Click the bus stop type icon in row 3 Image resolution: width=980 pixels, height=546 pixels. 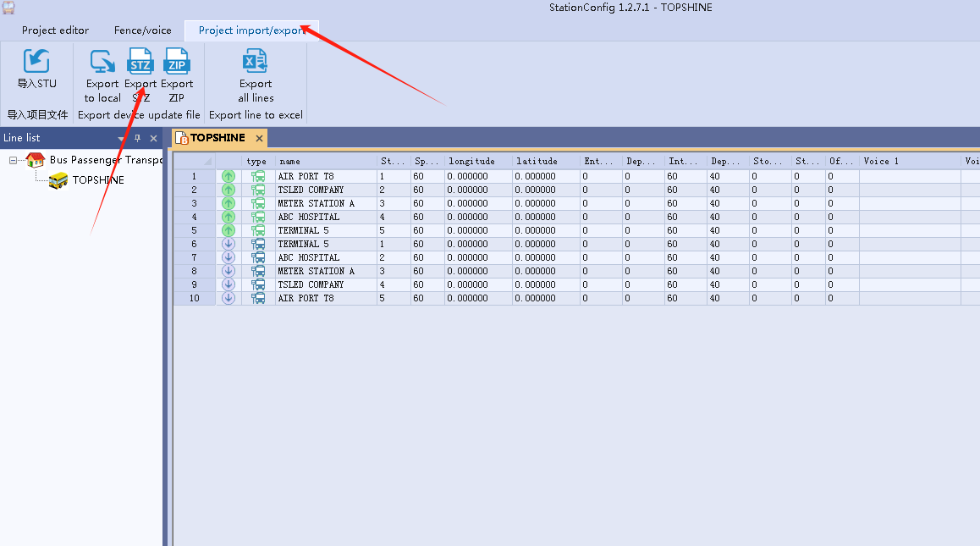pyautogui.click(x=258, y=203)
